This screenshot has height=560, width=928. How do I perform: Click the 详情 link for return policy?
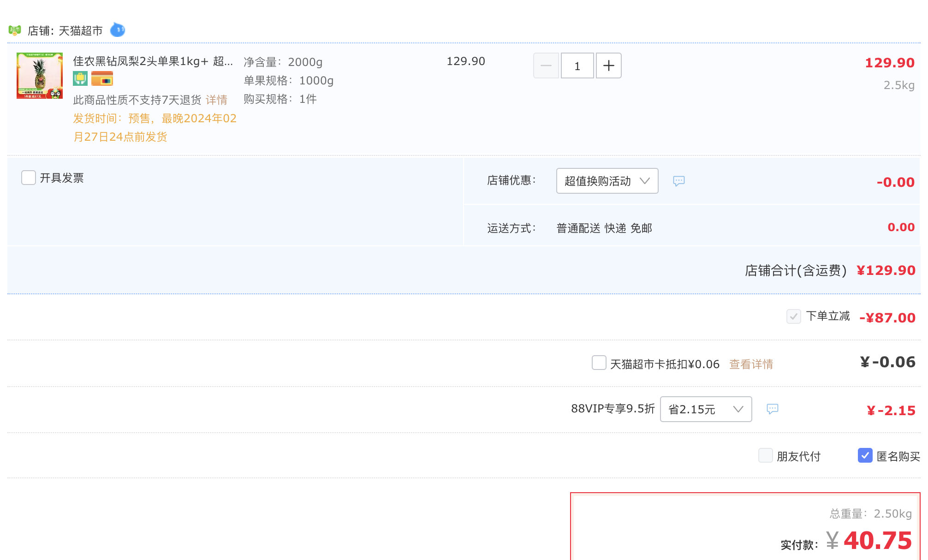point(217,100)
